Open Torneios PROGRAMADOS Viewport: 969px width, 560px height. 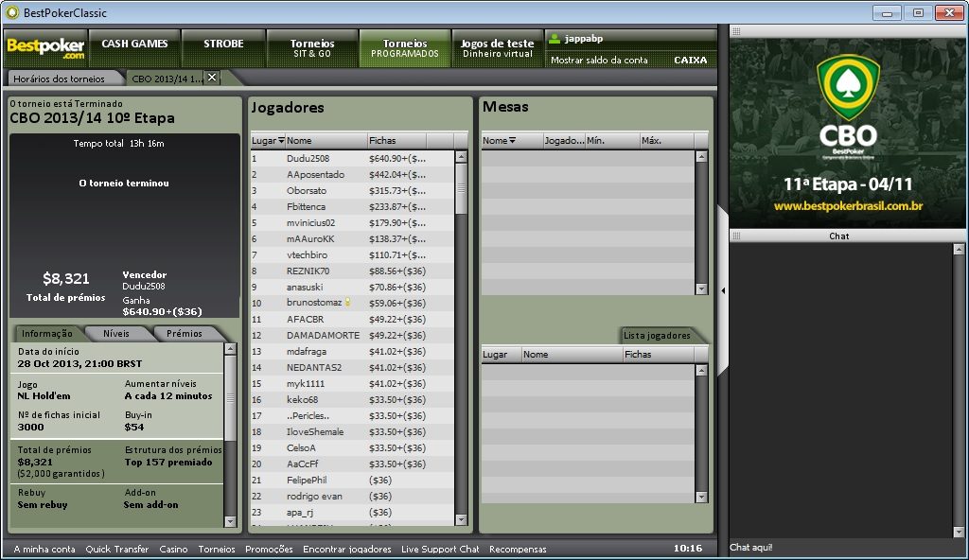coord(405,48)
